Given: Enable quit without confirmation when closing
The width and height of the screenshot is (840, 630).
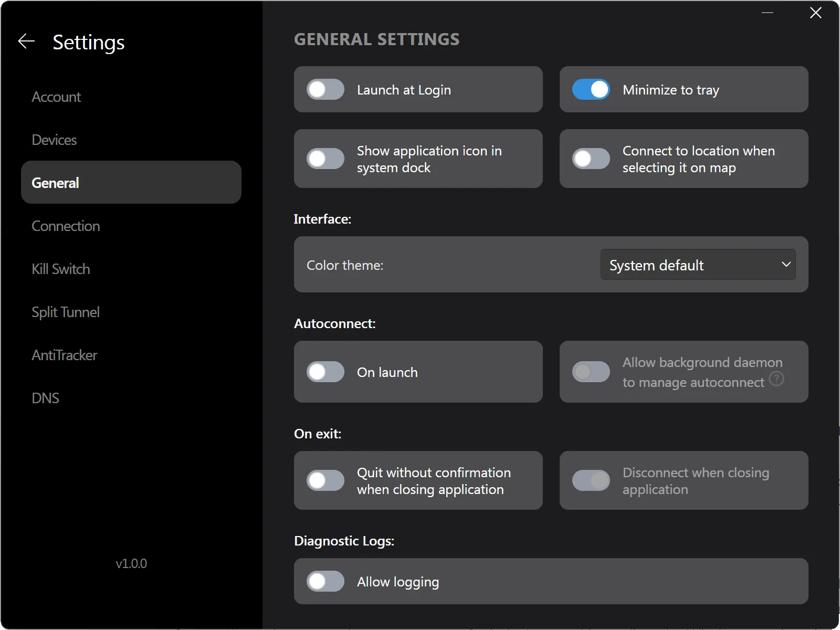Looking at the screenshot, I should point(325,480).
